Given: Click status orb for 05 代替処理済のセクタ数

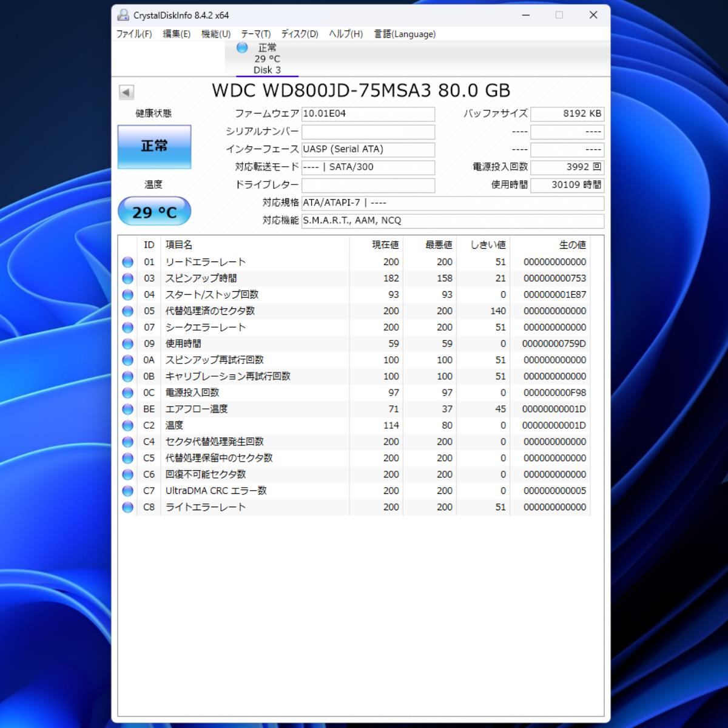Looking at the screenshot, I should point(127,311).
